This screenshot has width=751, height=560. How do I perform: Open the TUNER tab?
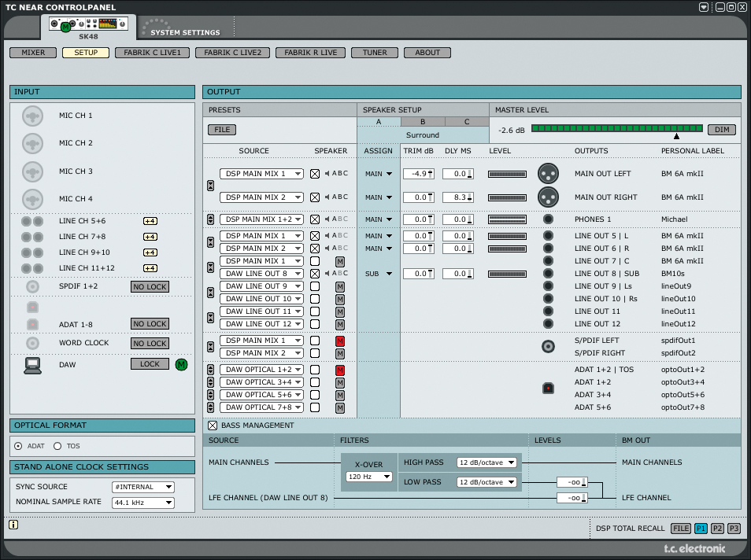click(375, 53)
